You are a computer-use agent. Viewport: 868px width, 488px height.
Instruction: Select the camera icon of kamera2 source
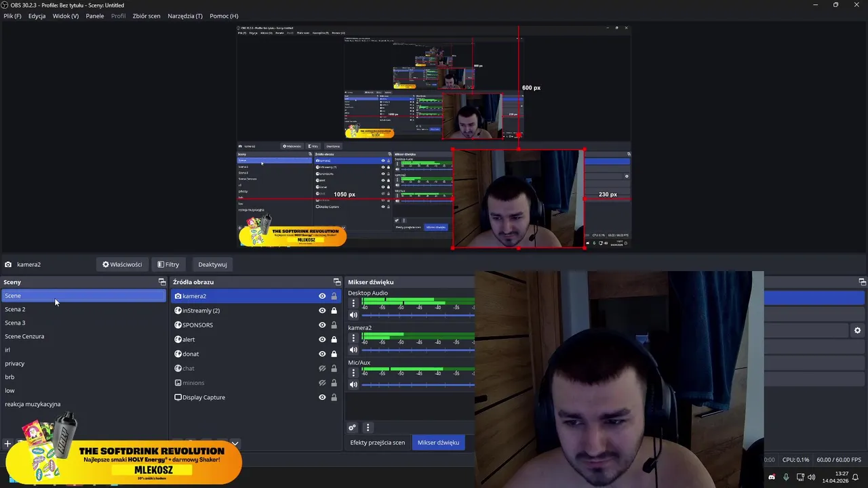point(178,296)
